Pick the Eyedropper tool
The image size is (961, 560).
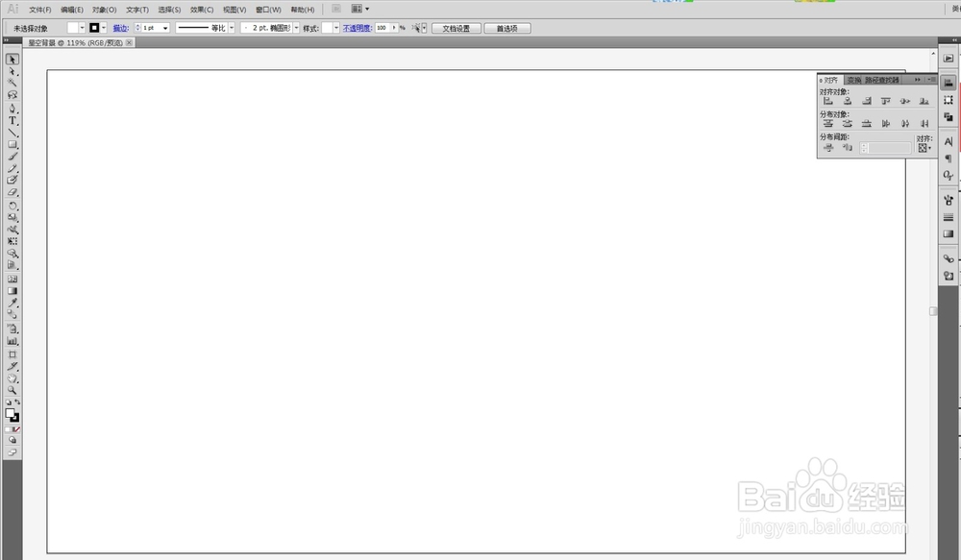[12, 303]
